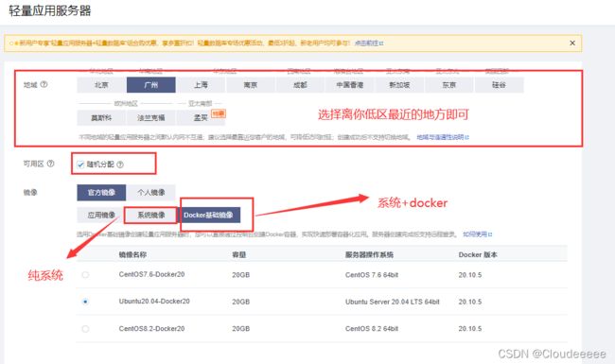Image resolution: width=615 pixels, height=364 pixels.
Task: Click the 服务器操作系统 column header
Action: tap(369, 254)
